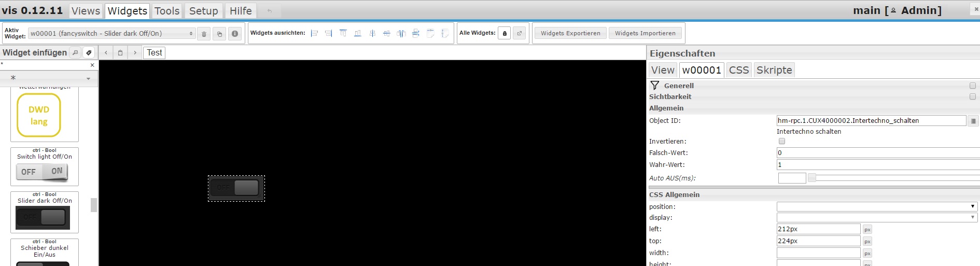Click the align widgets left icon
Screen dimensions: 980x266
tap(314, 34)
